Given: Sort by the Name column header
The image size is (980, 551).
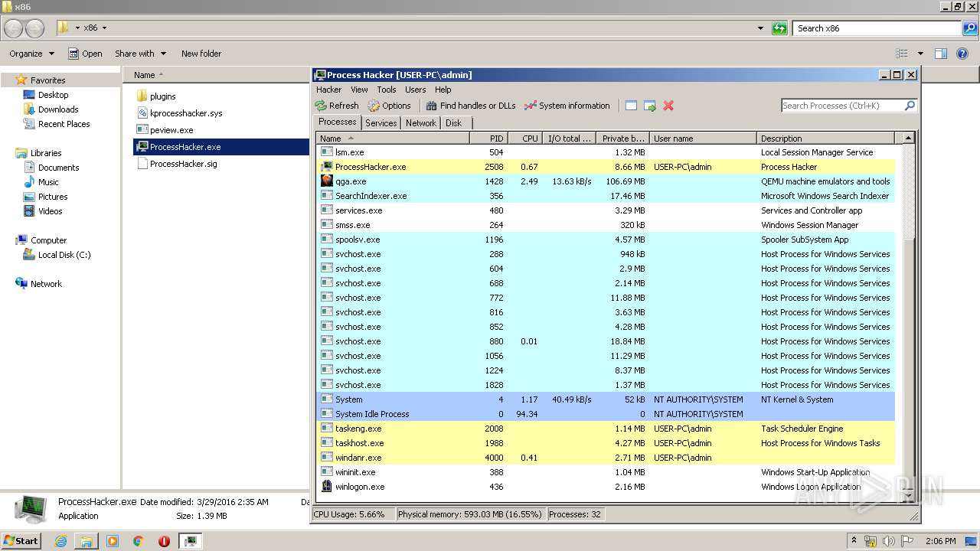Looking at the screenshot, I should pyautogui.click(x=393, y=139).
